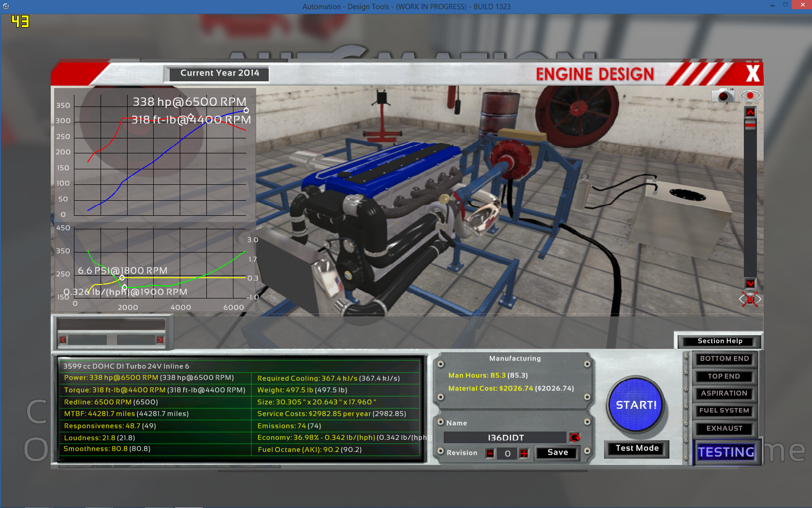Click the randomize name icon beside I36DIDT
Screen dimensions: 812x508
click(x=574, y=437)
